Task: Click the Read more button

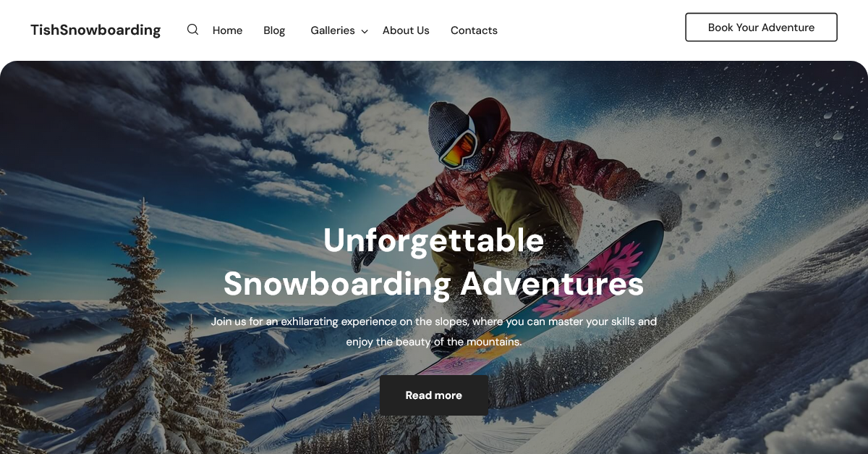Action: pos(434,395)
